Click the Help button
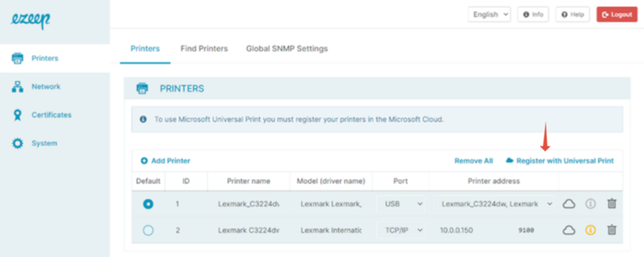Screen dimensions: 644x257 (x=572, y=14)
